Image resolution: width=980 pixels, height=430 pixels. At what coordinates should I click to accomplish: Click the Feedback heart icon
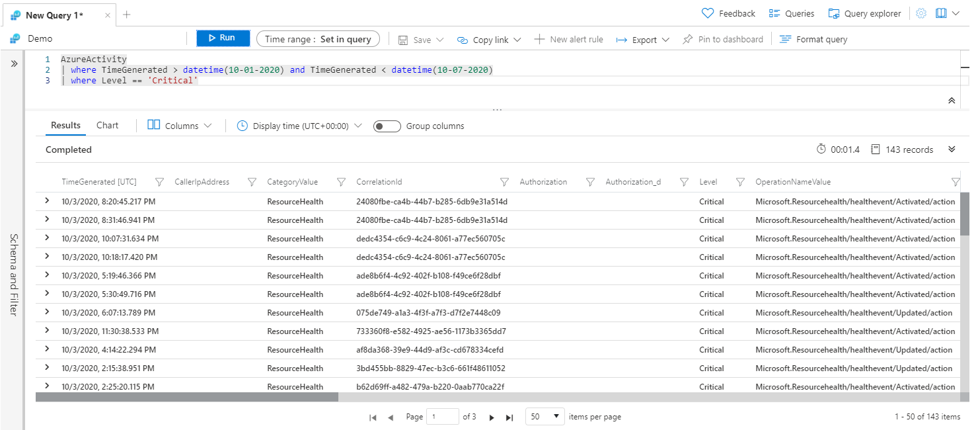[708, 13]
